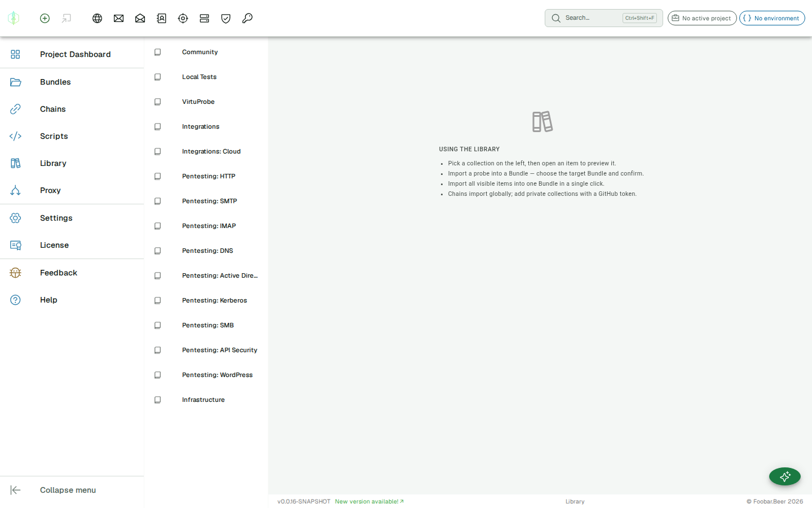812x508 pixels.
Task: Open the green AI sparkle floating button
Action: 785,476
